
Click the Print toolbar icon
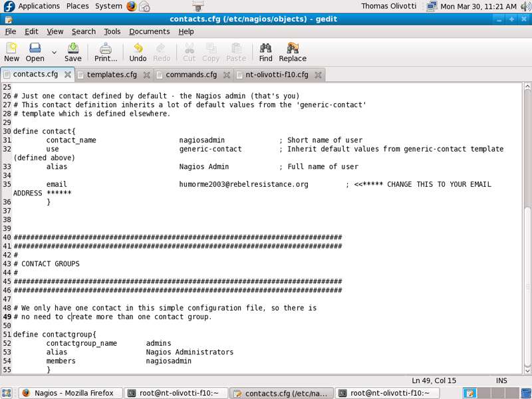[106, 53]
